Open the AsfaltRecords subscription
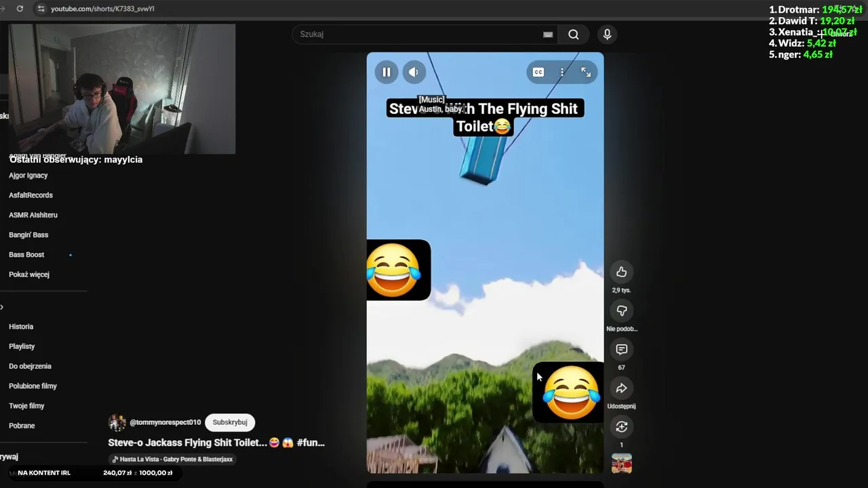Screen dimensions: 868x488 click(31, 195)
